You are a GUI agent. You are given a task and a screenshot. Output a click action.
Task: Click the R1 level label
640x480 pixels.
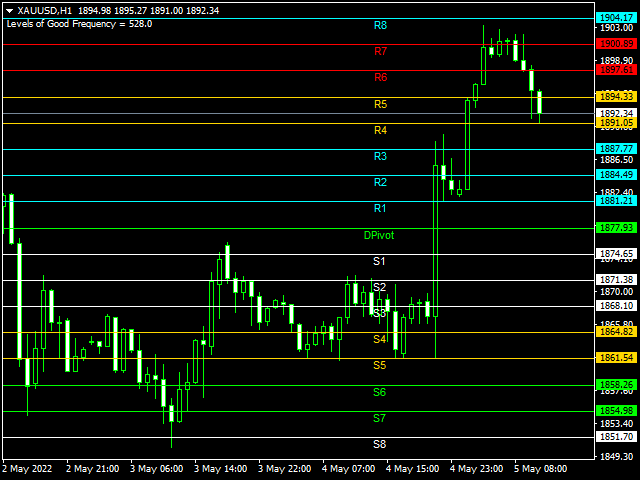[x=380, y=209]
